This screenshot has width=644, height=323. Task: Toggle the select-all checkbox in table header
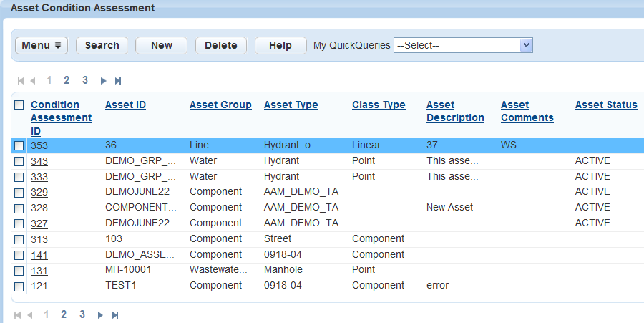pos(19,105)
